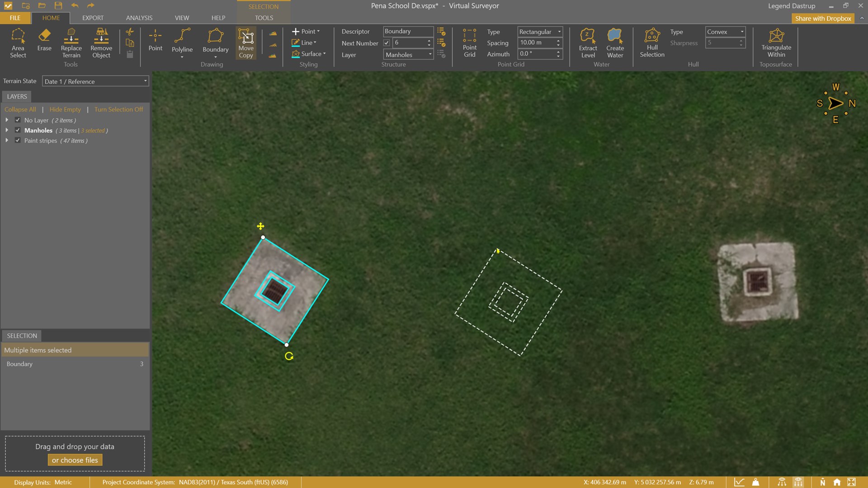This screenshot has width=868, height=488.
Task: Open the Terrain State dropdown
Action: pyautogui.click(x=95, y=81)
